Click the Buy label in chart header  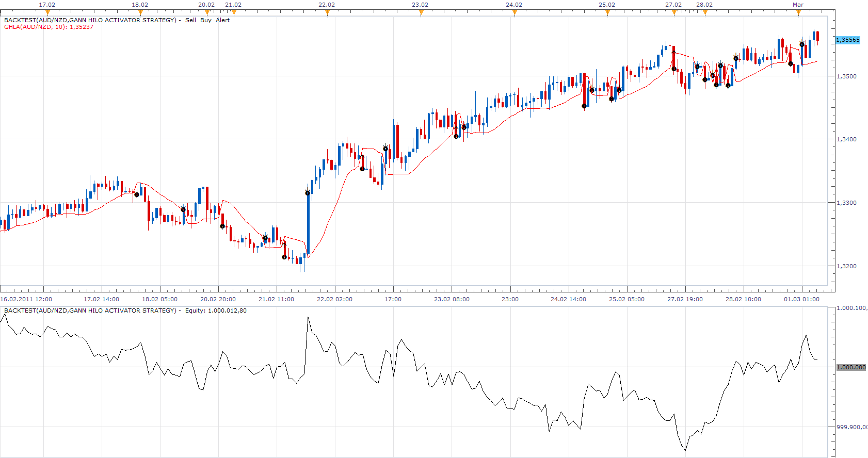click(x=206, y=20)
